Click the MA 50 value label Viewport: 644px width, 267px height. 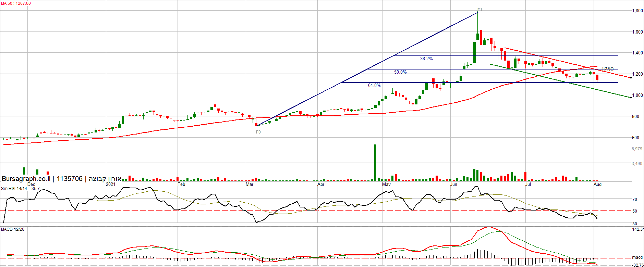tap(16, 3)
